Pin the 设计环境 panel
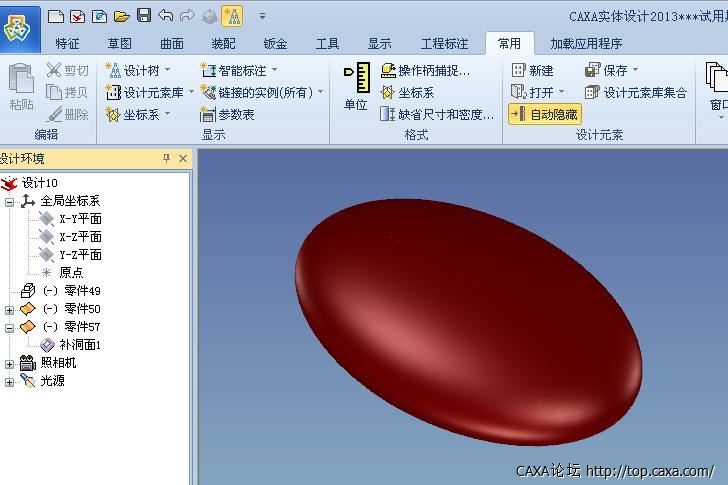728x485 pixels. tap(166, 158)
